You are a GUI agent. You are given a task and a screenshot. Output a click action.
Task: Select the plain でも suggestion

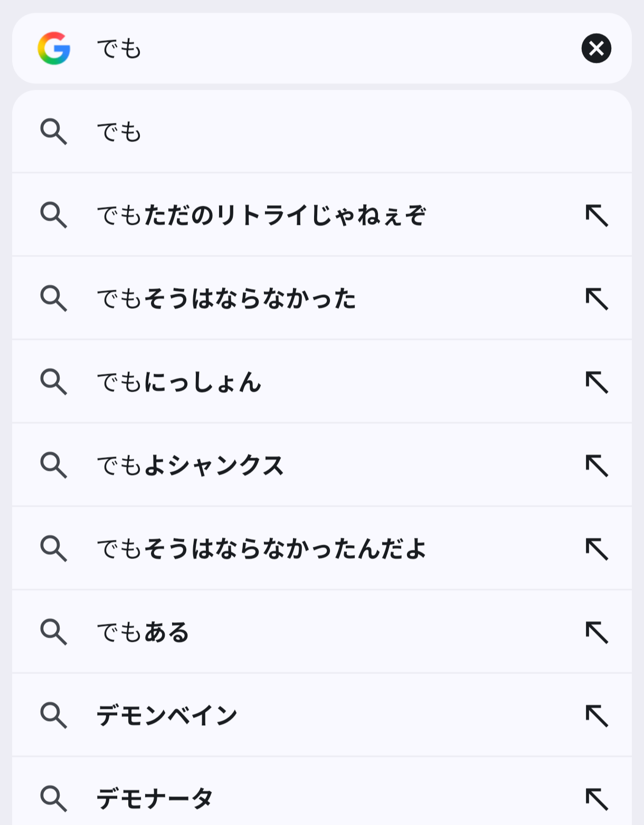click(119, 131)
